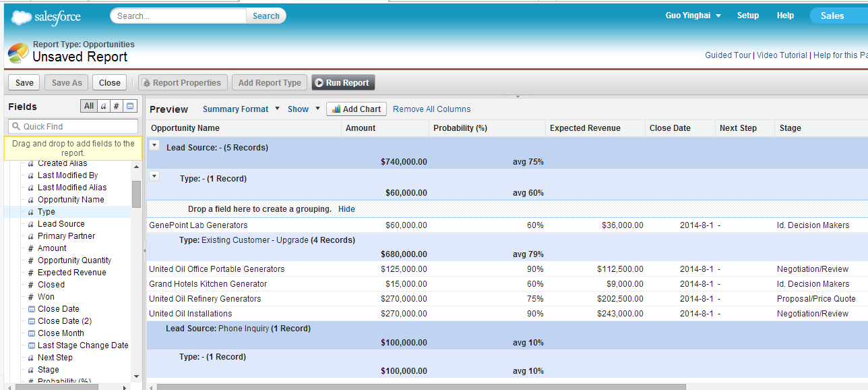
Task: Hide the grouping drop zone
Action: [x=346, y=209]
